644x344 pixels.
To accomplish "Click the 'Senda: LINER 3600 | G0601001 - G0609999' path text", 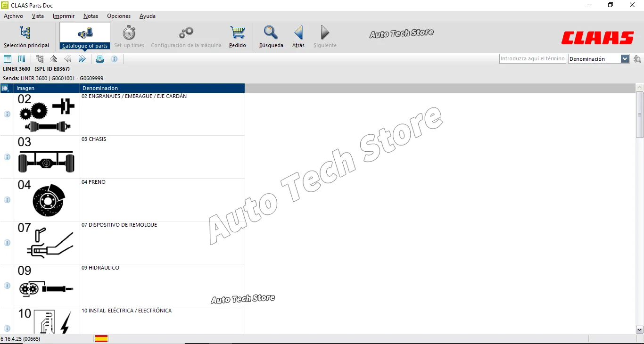I will [53, 78].
